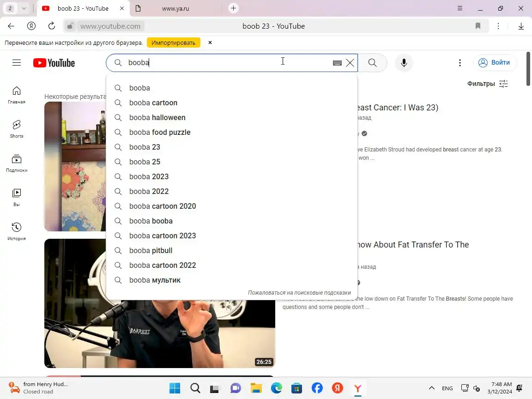Viewport: 532px width, 399px height.
Task: Open the Fat Transfer video title
Action: click(x=413, y=245)
